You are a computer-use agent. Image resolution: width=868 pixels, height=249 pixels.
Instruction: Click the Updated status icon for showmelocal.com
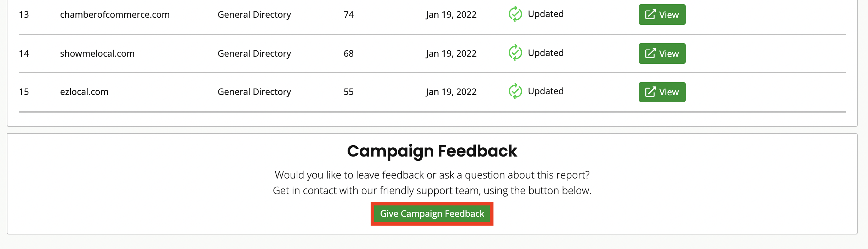(515, 53)
